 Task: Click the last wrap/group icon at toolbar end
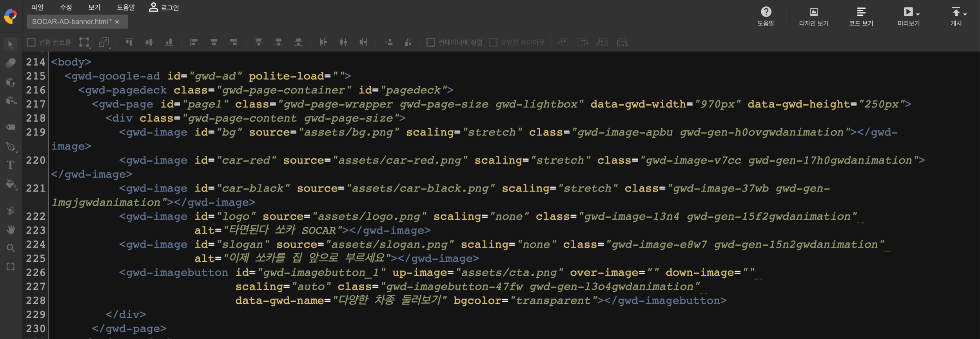click(x=622, y=42)
